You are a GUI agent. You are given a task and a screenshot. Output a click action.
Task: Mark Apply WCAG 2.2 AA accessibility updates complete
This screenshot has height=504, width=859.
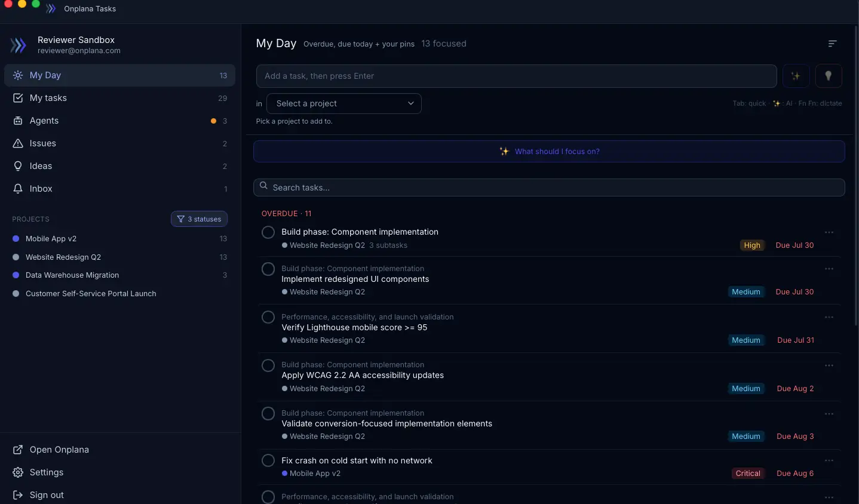click(x=268, y=365)
